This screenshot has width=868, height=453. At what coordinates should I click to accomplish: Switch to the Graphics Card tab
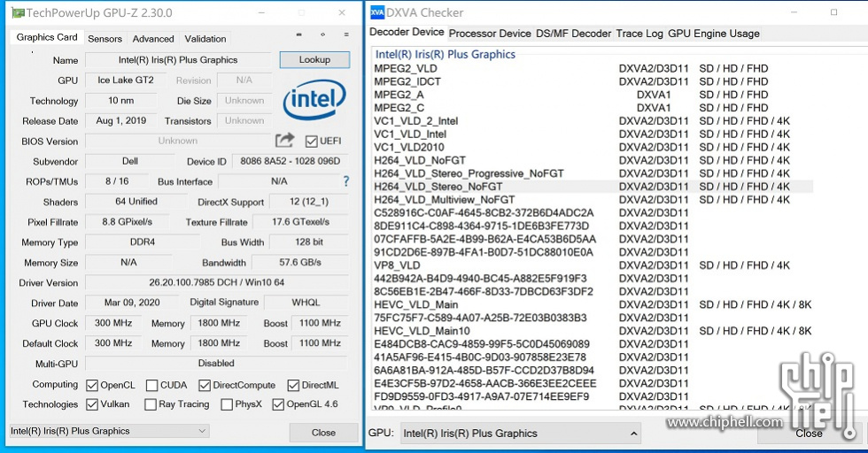tap(47, 37)
